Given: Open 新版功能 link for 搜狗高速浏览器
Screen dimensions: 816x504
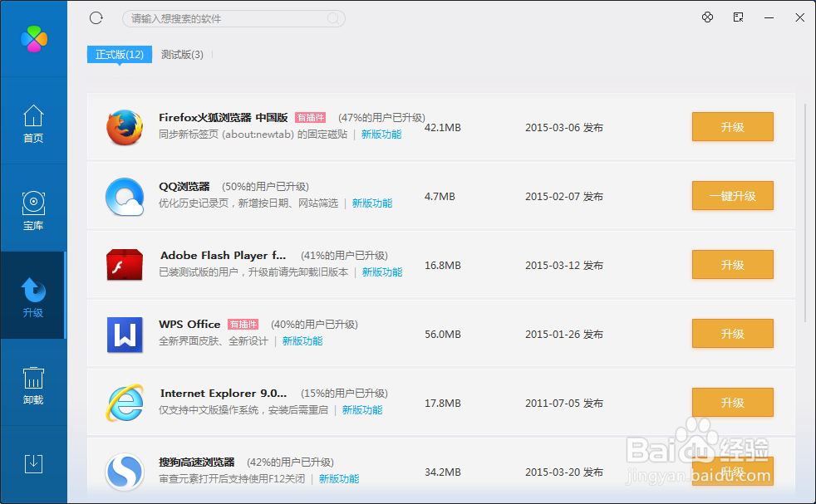Looking at the screenshot, I should (x=339, y=478).
